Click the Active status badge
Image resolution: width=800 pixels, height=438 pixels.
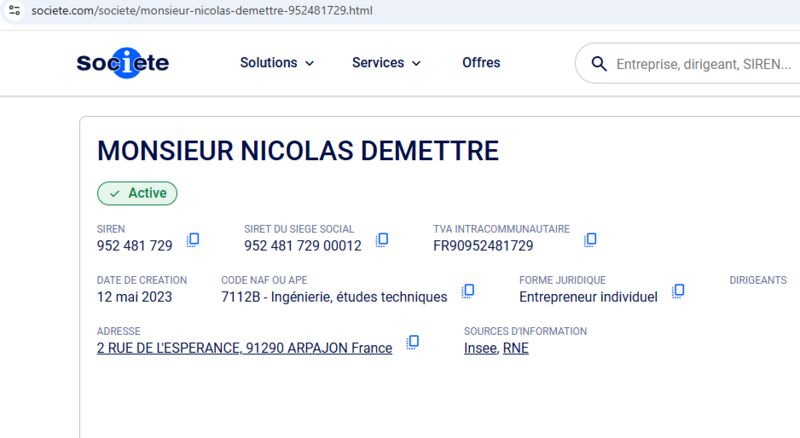click(x=137, y=193)
